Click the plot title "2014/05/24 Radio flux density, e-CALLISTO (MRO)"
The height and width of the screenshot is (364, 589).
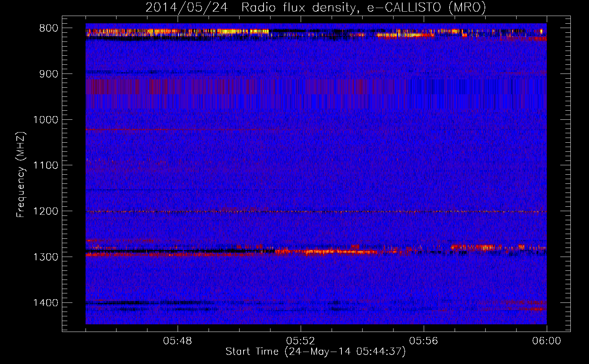[316, 8]
